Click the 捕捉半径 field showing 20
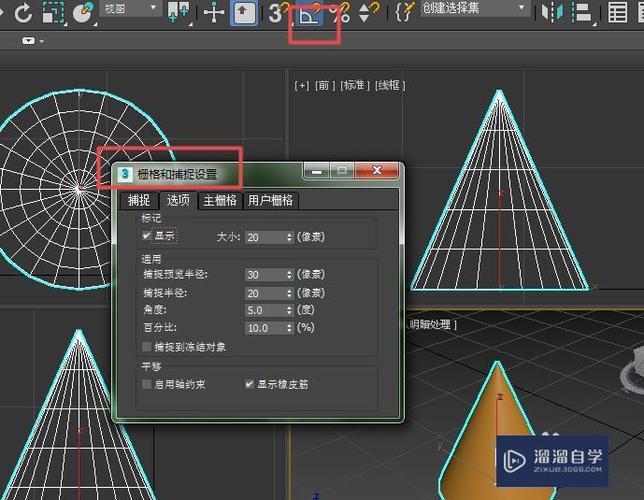Image resolution: width=644 pixels, height=500 pixels. point(265,293)
